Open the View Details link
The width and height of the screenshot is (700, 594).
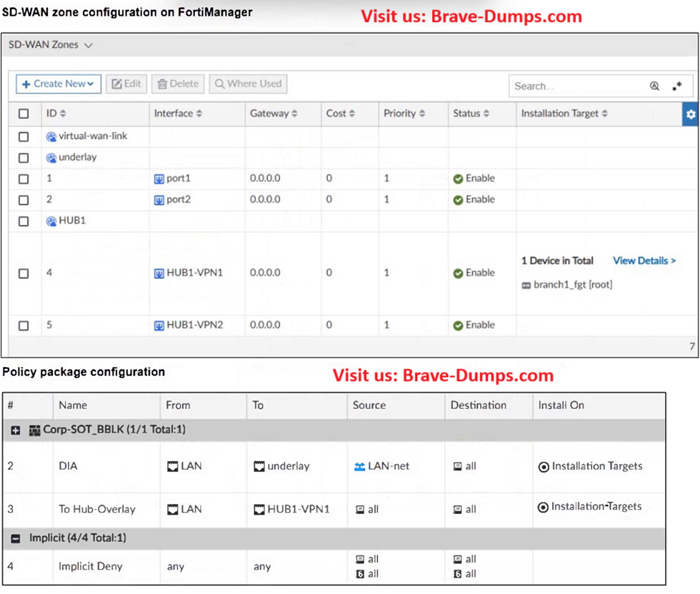644,261
